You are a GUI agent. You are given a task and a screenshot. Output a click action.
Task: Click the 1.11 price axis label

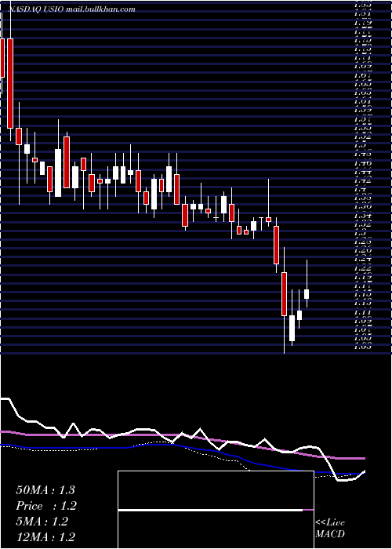click(362, 312)
